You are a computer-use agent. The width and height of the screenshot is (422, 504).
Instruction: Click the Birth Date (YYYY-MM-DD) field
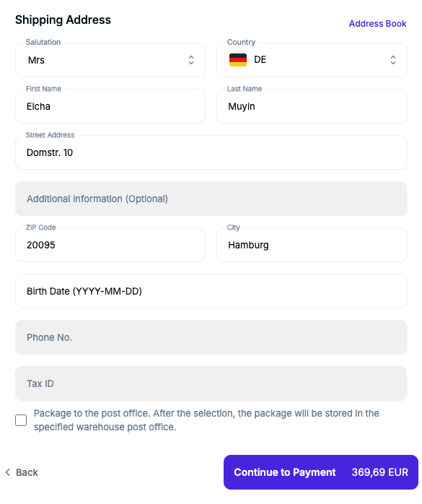[x=211, y=291]
